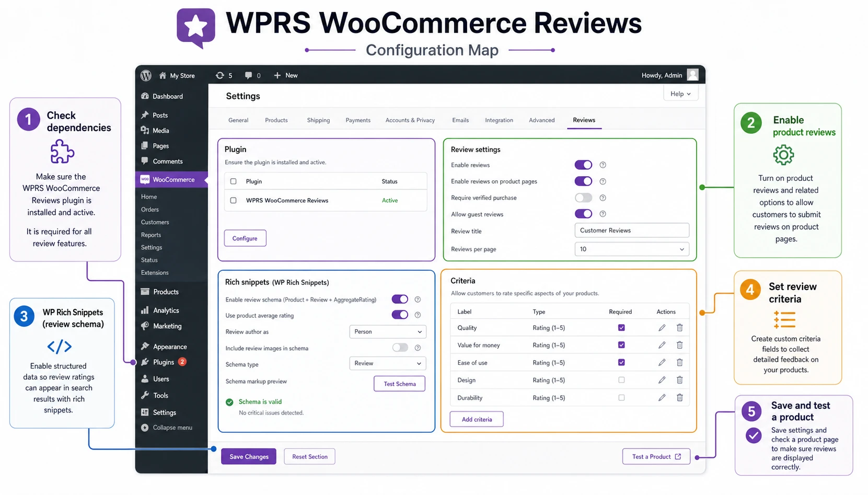Remove the Design criteria with trash icon
The width and height of the screenshot is (868, 495).
680,380
